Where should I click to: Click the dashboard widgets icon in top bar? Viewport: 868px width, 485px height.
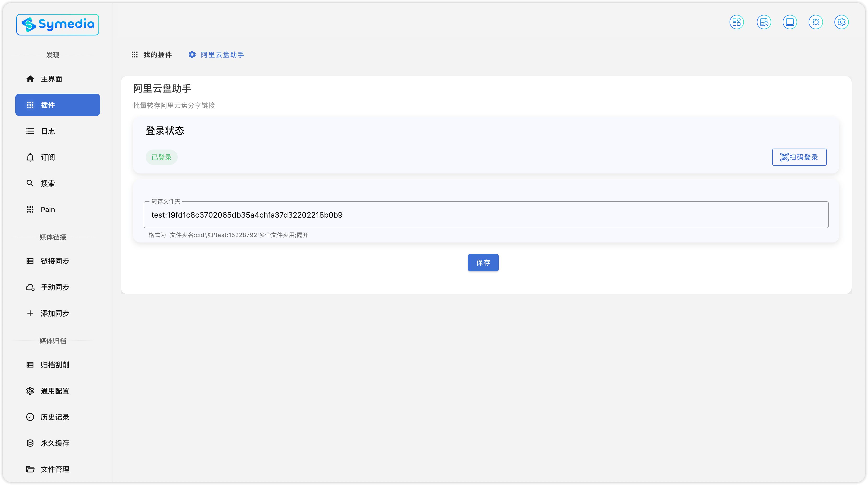(736, 22)
